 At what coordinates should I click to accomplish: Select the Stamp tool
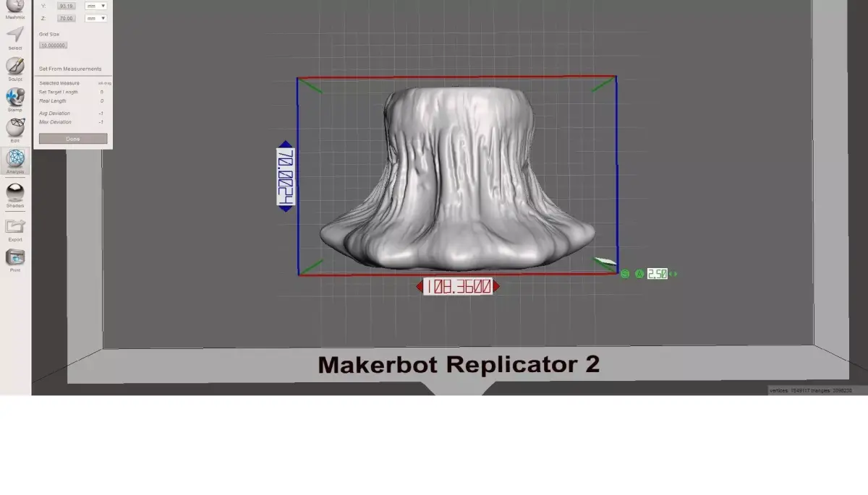[x=15, y=98]
